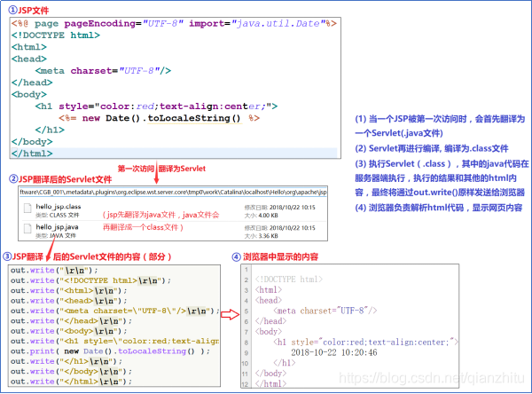Click the page pageEncoding directive line

pyautogui.click(x=174, y=23)
